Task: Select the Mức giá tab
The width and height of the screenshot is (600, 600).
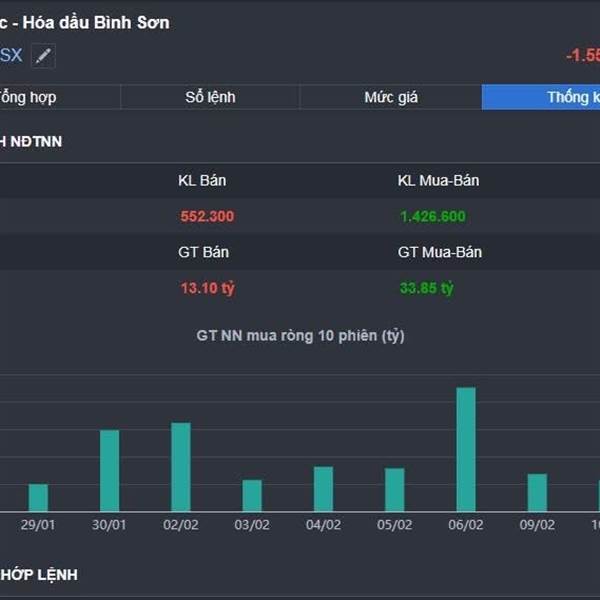Action: (x=391, y=97)
